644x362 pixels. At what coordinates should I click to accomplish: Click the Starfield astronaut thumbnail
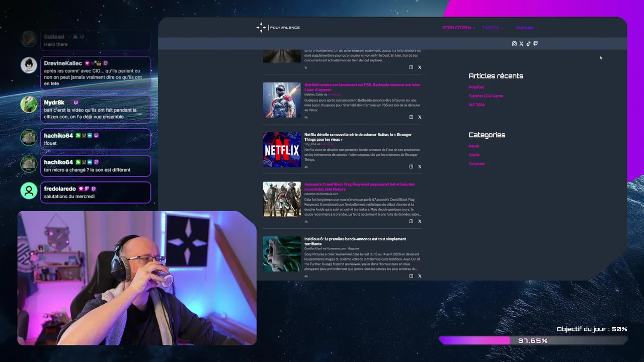coord(282,100)
